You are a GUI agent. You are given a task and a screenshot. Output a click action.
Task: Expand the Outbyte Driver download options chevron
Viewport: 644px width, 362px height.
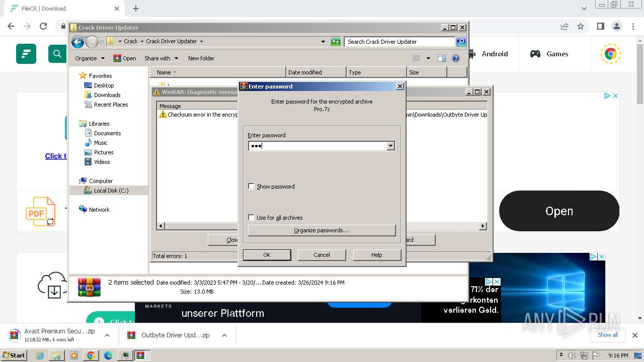point(224,335)
